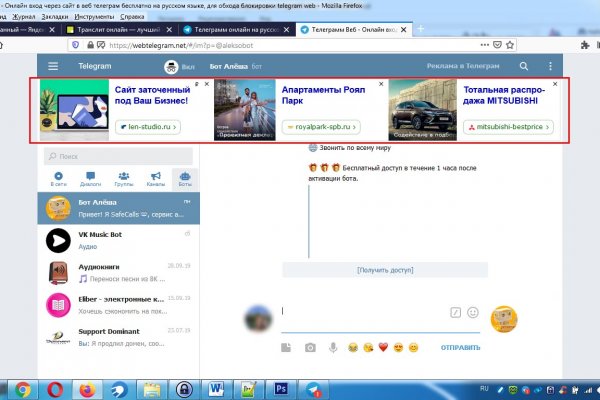The image size is (600, 400).
Task: Select the Группы filter tab
Action: (x=124, y=179)
